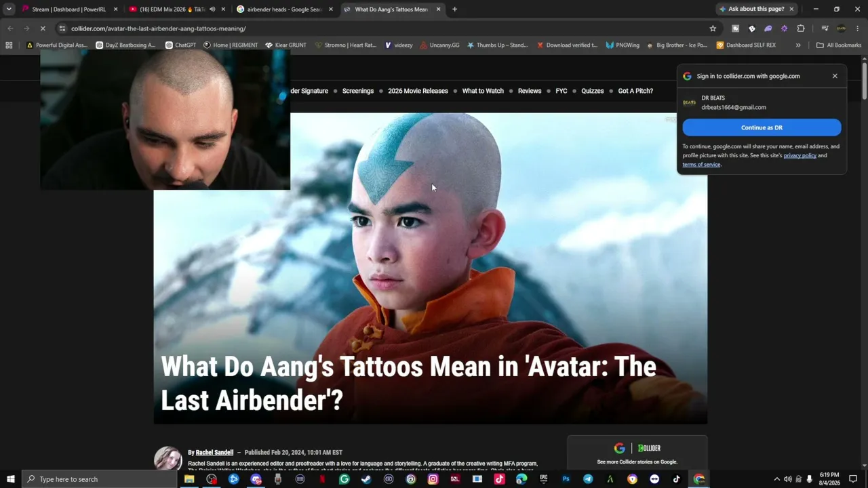Image resolution: width=868 pixels, height=488 pixels.
Task: Open DayZ Beatboxing bookmark
Action: 125,45
